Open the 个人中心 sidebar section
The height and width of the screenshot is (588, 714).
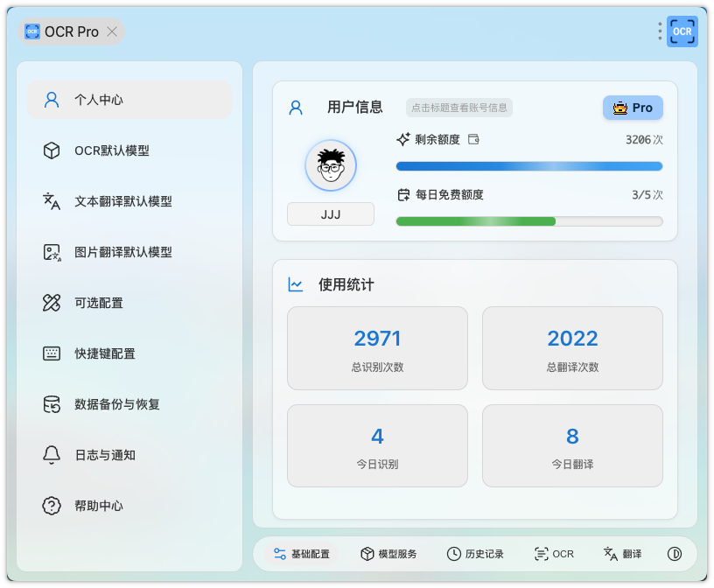coord(129,100)
